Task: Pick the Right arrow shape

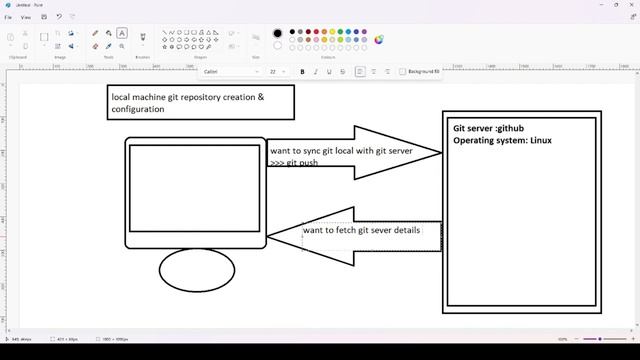Action: pos(187,40)
